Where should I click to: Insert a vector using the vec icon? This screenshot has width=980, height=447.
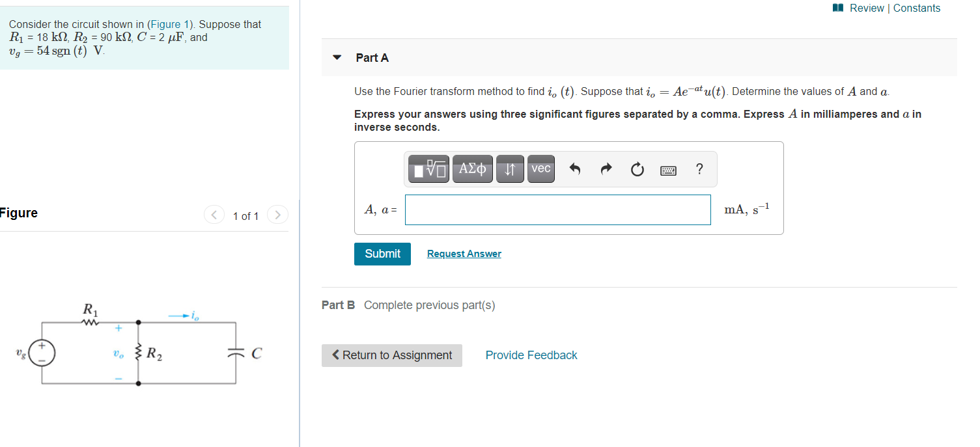pyautogui.click(x=540, y=169)
